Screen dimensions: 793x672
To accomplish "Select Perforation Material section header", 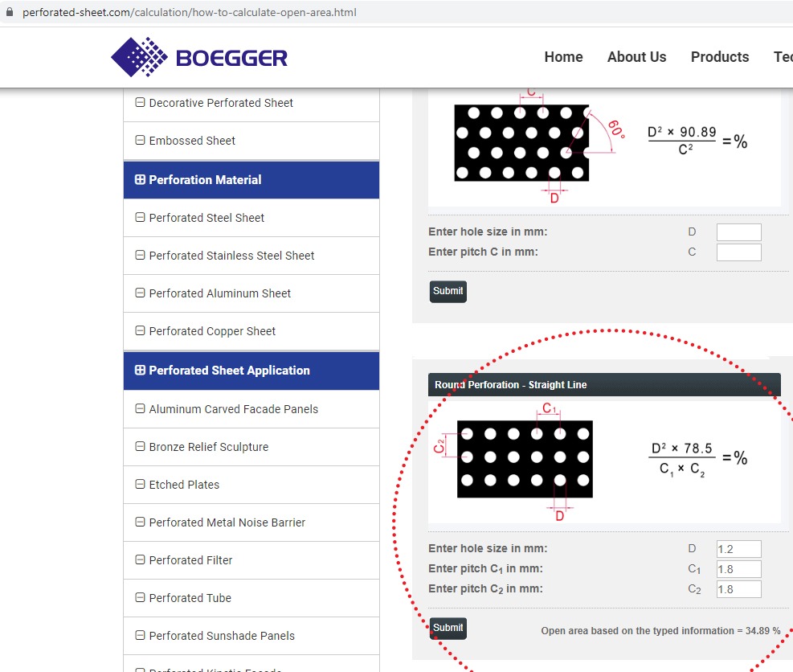I will tap(251, 179).
